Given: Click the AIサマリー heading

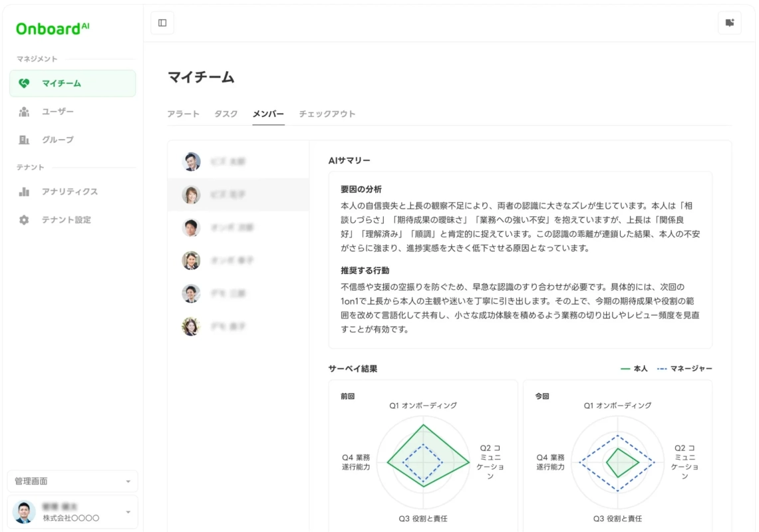Looking at the screenshot, I should pos(349,161).
